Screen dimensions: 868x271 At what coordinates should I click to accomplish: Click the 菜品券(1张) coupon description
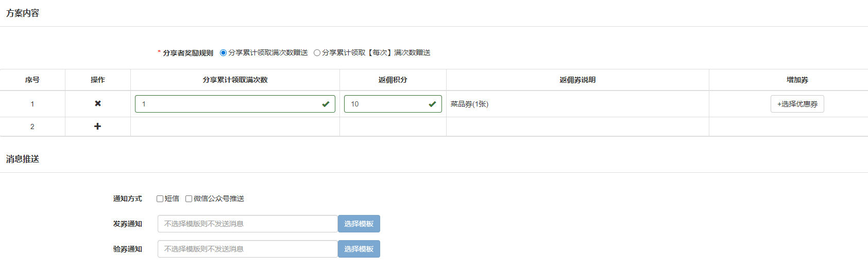(x=469, y=104)
